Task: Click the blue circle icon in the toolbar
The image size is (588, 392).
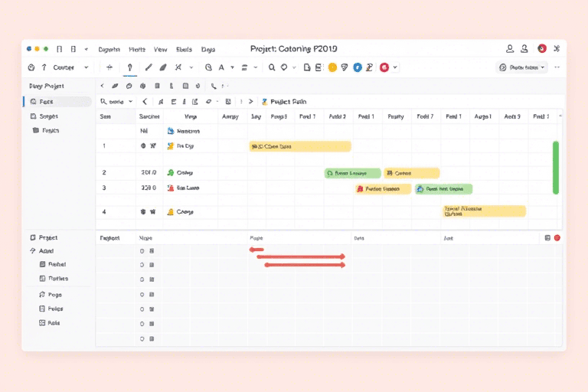Action: pyautogui.click(x=357, y=67)
